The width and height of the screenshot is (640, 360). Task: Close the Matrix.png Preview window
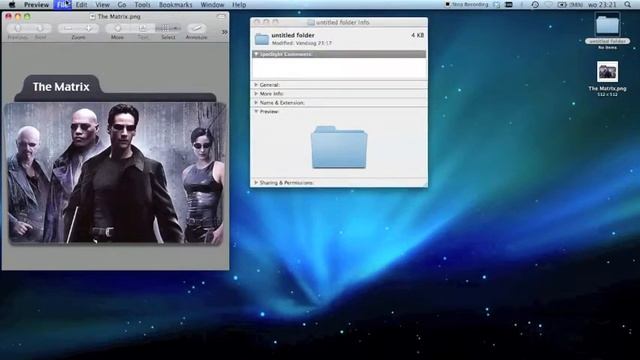tap(9, 17)
